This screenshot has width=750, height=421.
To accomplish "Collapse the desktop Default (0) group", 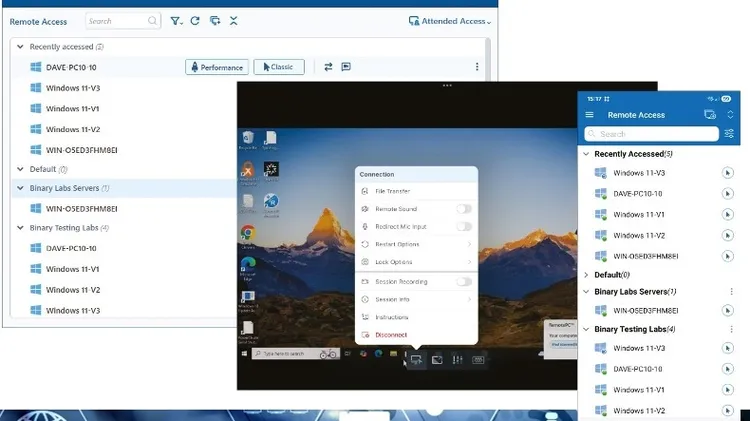I will 20,169.
